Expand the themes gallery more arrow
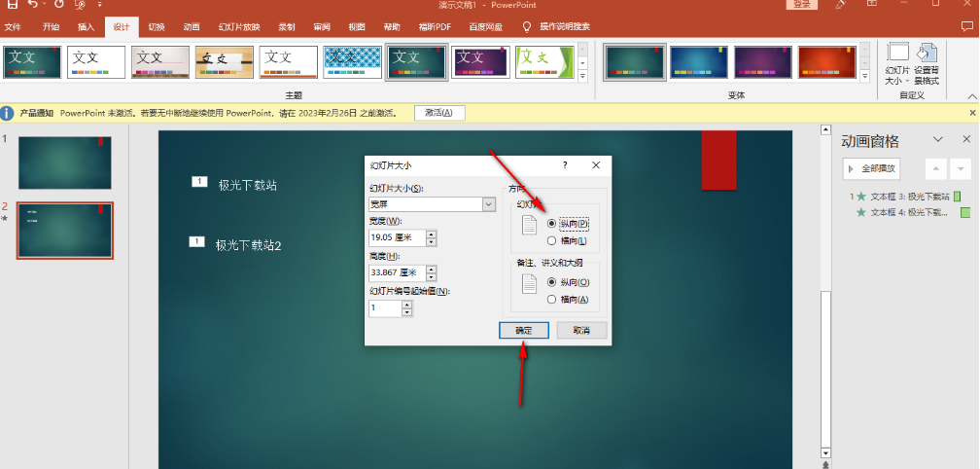The height and width of the screenshot is (469, 980). 582,76
